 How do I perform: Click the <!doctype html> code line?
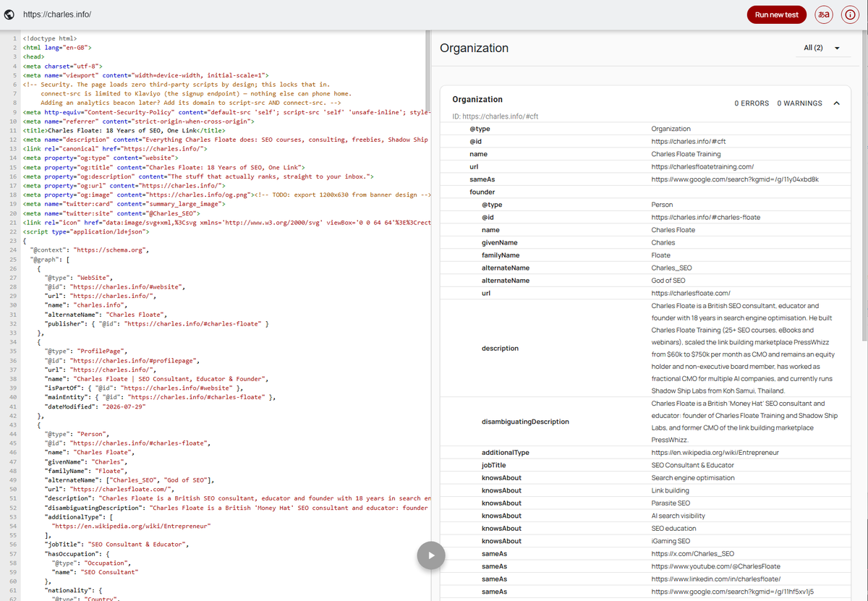point(50,38)
